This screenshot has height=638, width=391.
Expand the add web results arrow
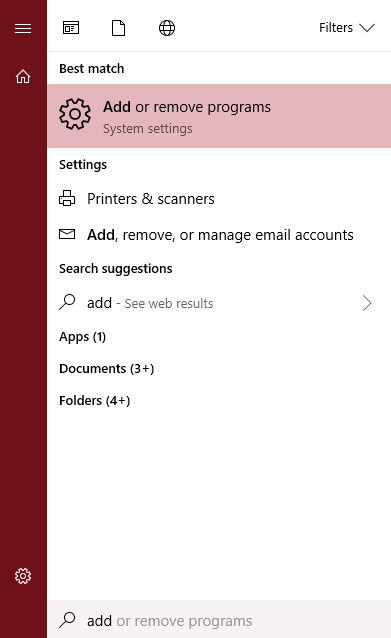pos(367,303)
